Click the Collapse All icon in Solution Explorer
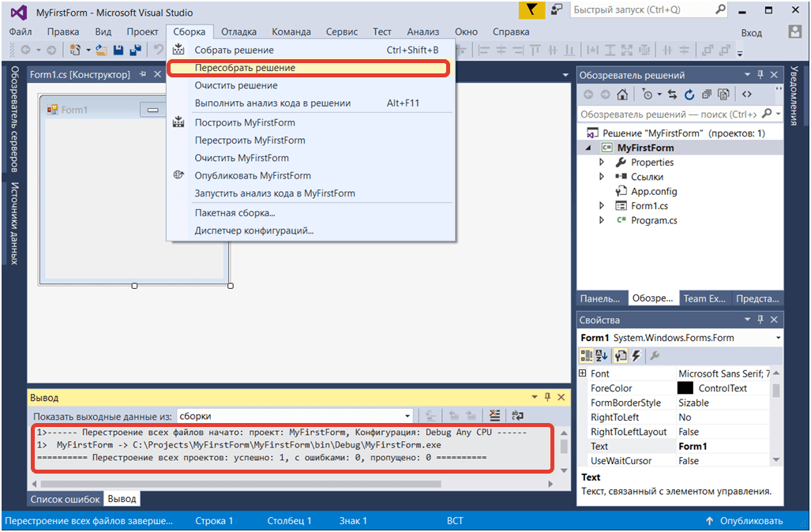 (x=707, y=95)
